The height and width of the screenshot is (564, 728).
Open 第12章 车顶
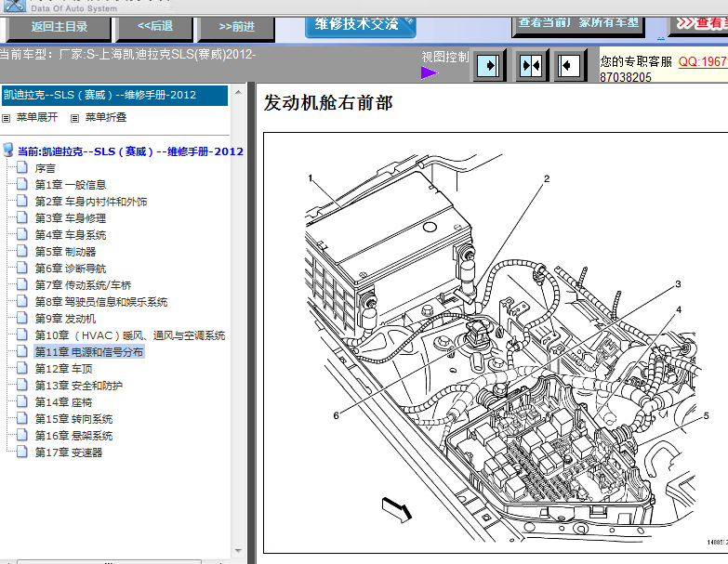63,369
